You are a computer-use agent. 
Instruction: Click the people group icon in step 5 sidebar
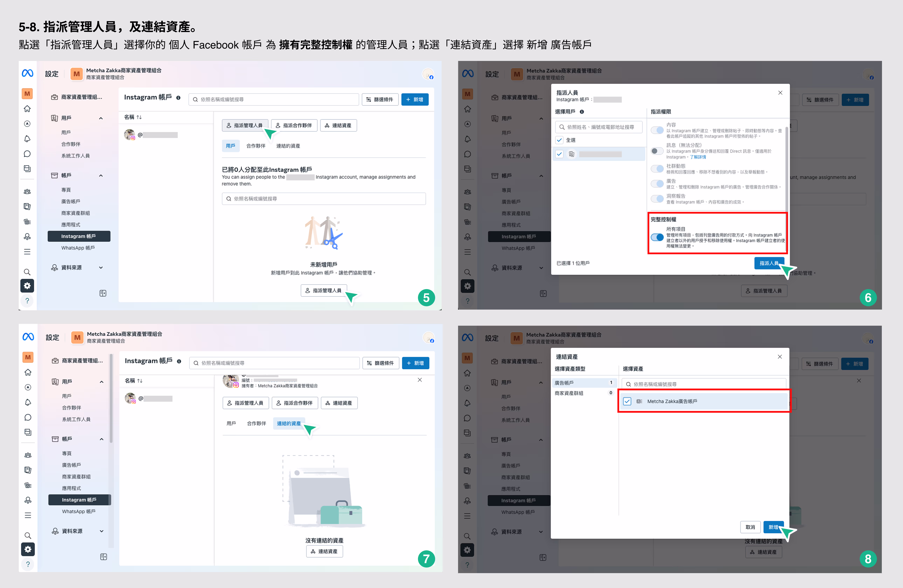click(27, 192)
